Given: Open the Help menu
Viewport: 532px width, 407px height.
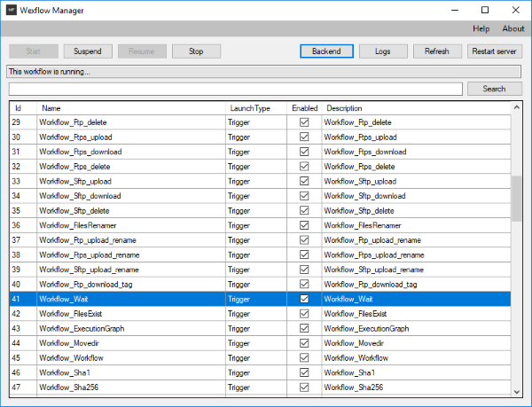Looking at the screenshot, I should click(481, 29).
